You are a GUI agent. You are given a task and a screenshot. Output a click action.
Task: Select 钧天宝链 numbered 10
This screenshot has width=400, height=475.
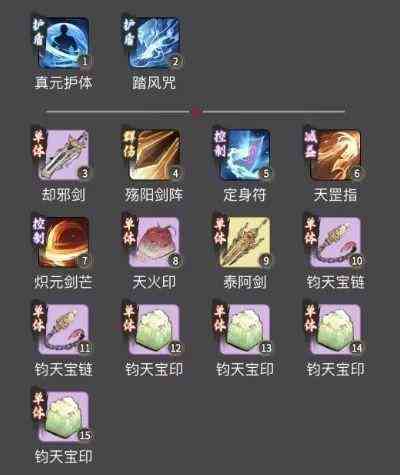click(336, 243)
